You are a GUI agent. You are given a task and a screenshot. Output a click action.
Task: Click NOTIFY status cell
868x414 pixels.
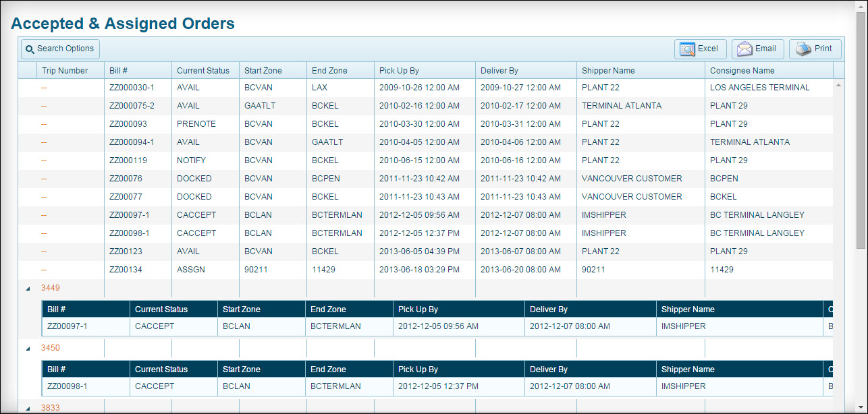191,160
